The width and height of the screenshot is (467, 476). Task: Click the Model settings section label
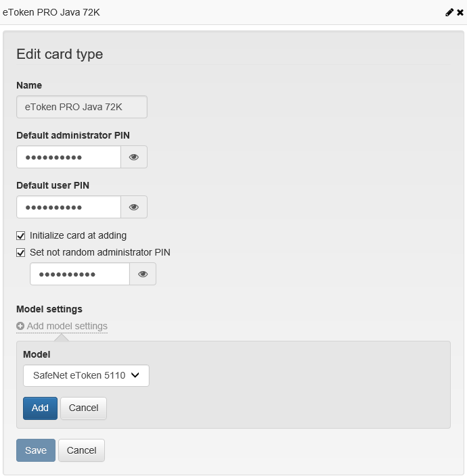click(x=49, y=309)
